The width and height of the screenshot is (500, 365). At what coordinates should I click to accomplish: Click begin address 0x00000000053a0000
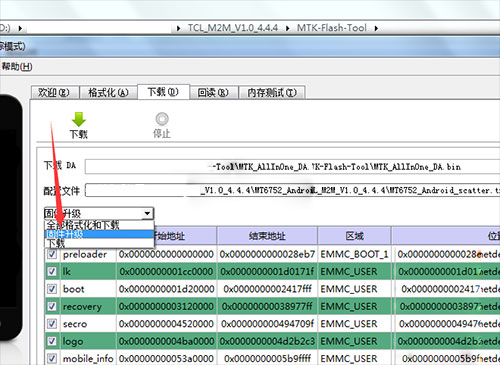(166, 359)
